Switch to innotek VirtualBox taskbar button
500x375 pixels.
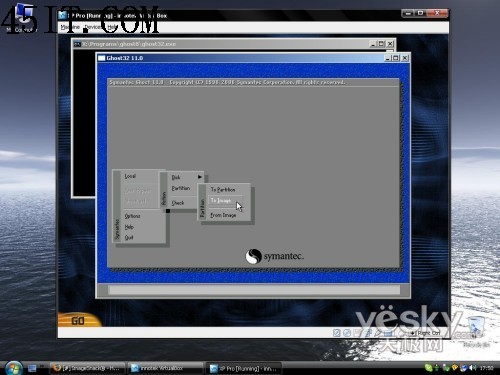click(166, 368)
